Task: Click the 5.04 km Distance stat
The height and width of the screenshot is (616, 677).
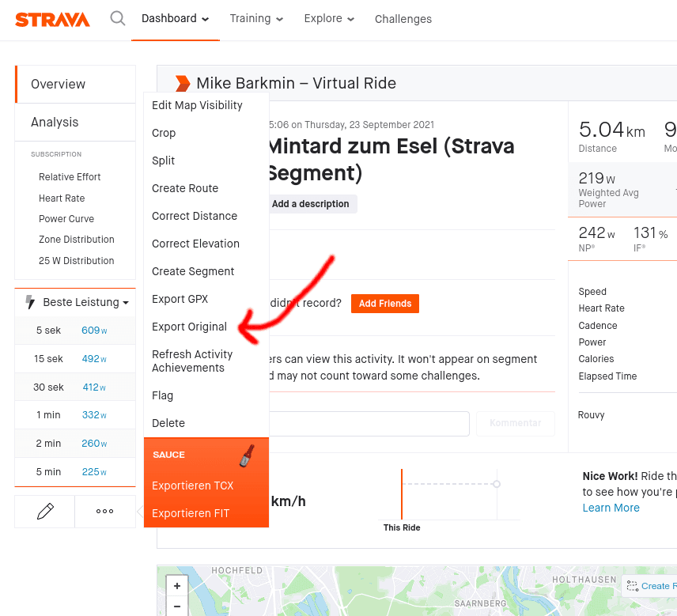Action: point(612,137)
